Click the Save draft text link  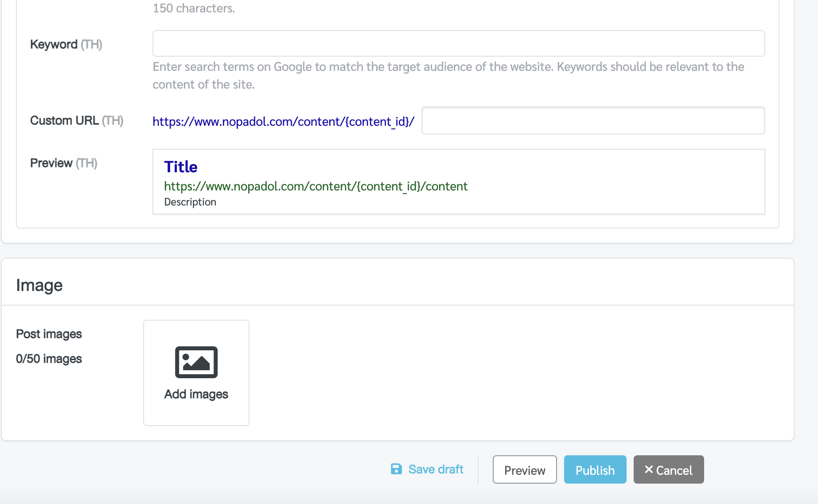(436, 469)
